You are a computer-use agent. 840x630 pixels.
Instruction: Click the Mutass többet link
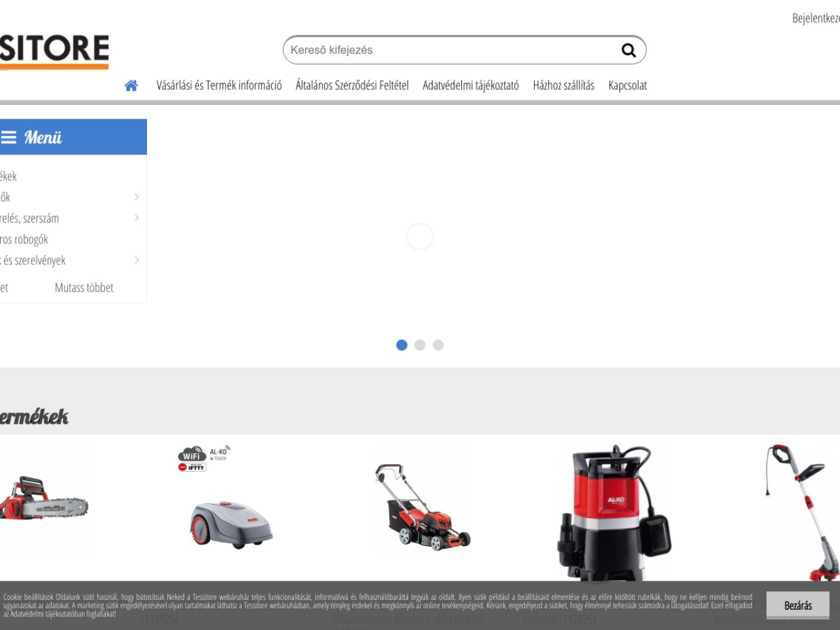click(x=84, y=287)
